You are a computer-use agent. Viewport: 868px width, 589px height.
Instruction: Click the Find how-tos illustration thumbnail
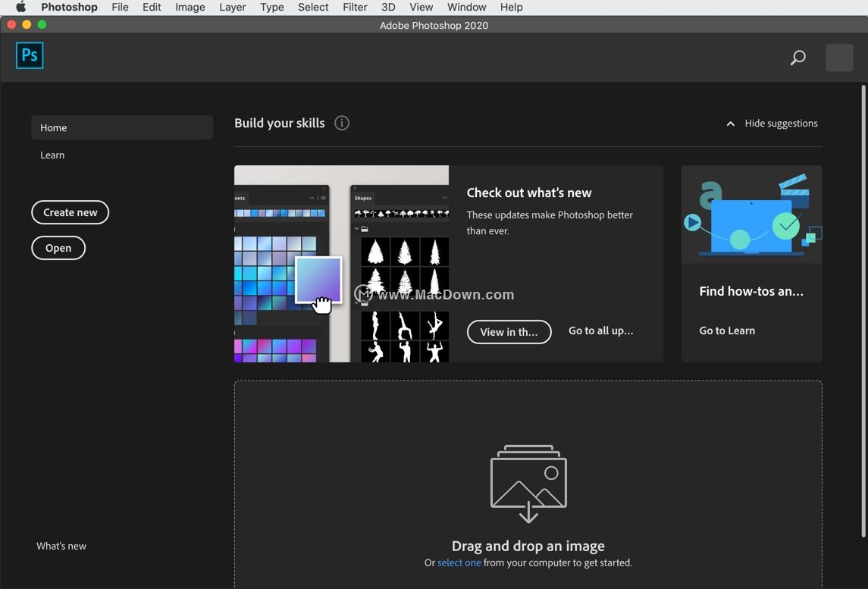coord(752,215)
